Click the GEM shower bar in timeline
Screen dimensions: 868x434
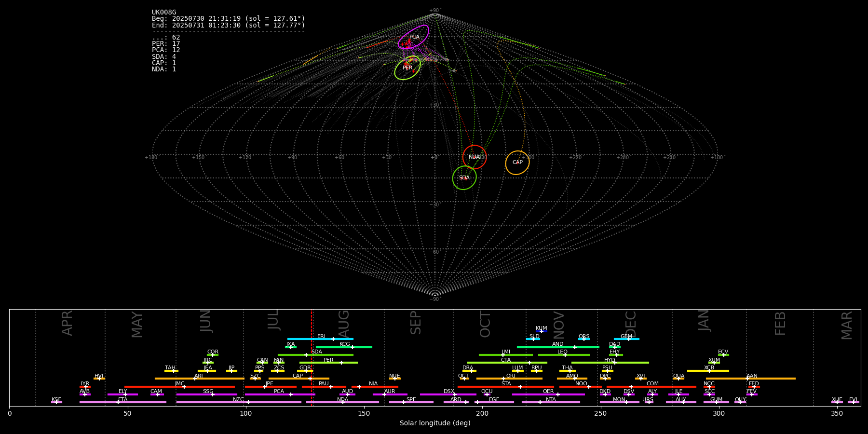pyautogui.click(x=626, y=339)
